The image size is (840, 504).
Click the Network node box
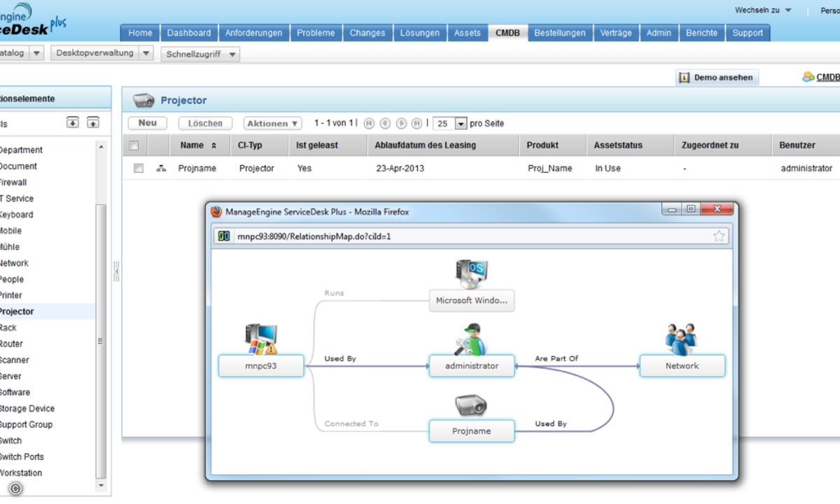682,366
